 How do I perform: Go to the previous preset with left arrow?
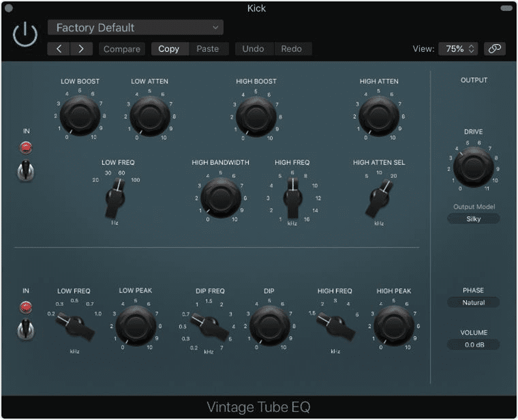(59, 49)
